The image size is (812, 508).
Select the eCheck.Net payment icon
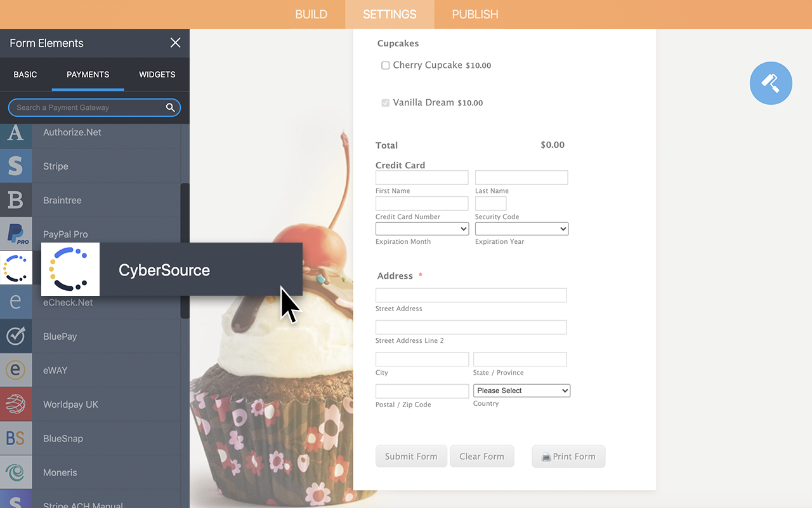point(16,302)
